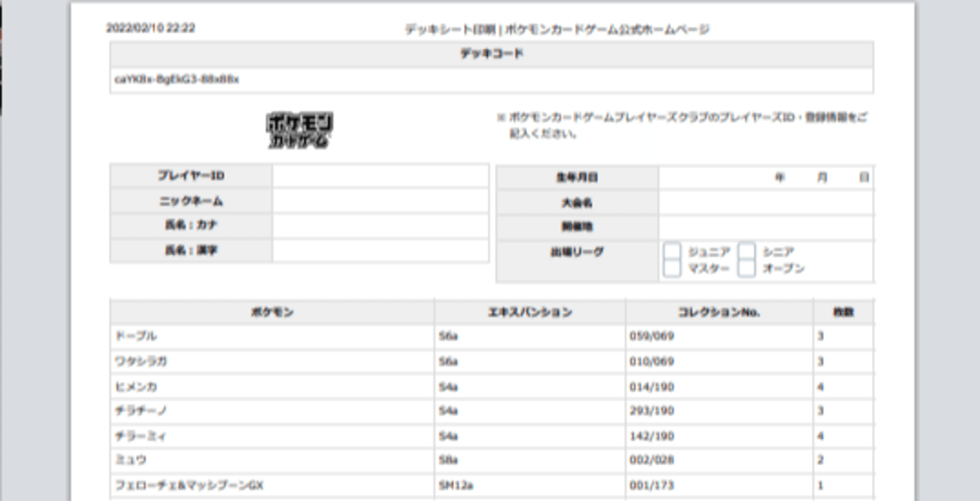
Task: Select the エキスパンション column header
Action: point(531,312)
